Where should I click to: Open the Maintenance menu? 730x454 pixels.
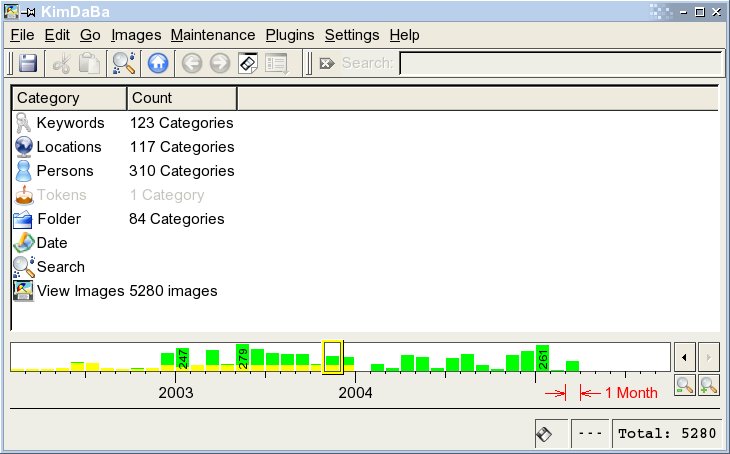(213, 35)
